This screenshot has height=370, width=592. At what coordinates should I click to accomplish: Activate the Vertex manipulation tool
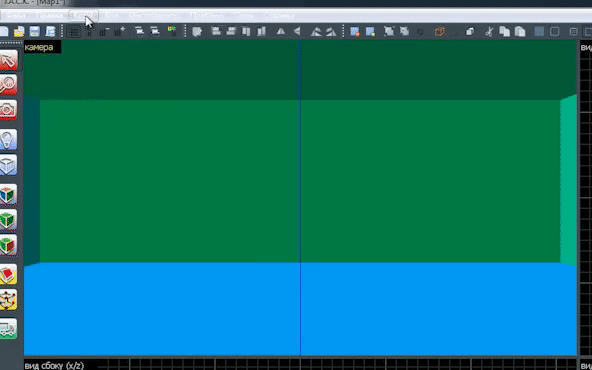point(8,300)
